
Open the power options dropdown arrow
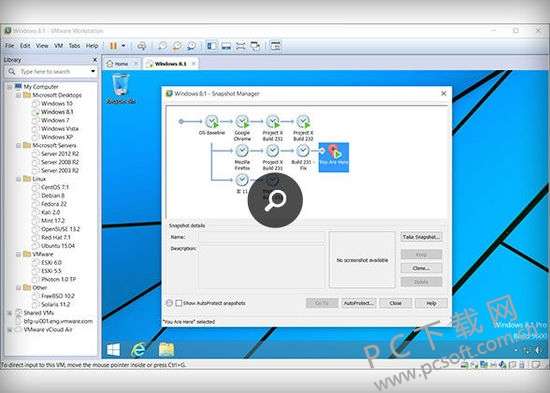(123, 46)
